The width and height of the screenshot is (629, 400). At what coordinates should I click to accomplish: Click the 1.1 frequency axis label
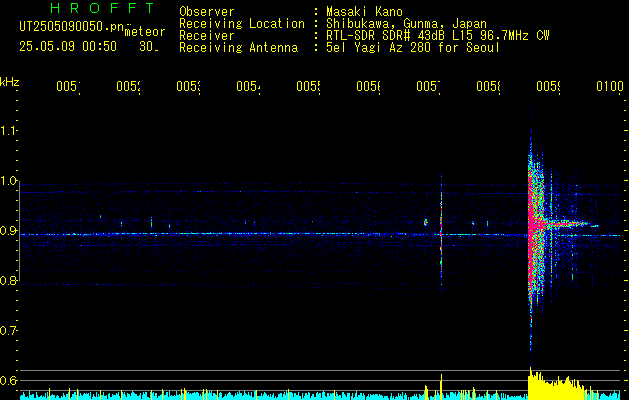(x=8, y=131)
